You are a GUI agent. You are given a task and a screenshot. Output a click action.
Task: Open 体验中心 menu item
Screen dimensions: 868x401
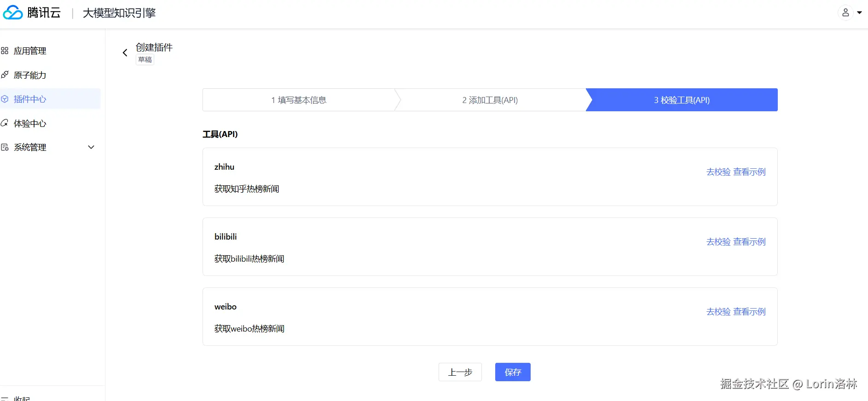[x=30, y=123]
